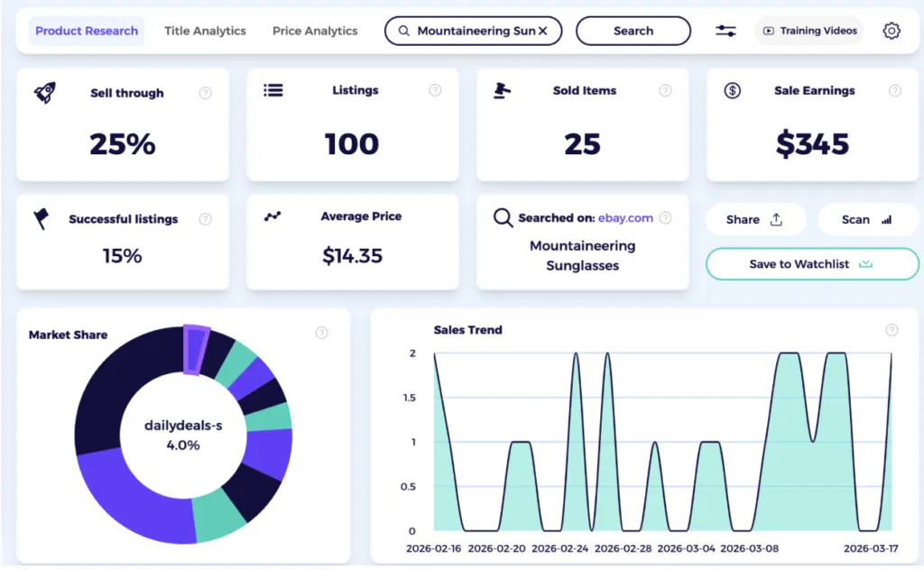Click the list icon on the Listings card
The height and width of the screenshot is (570, 924).
point(274,90)
